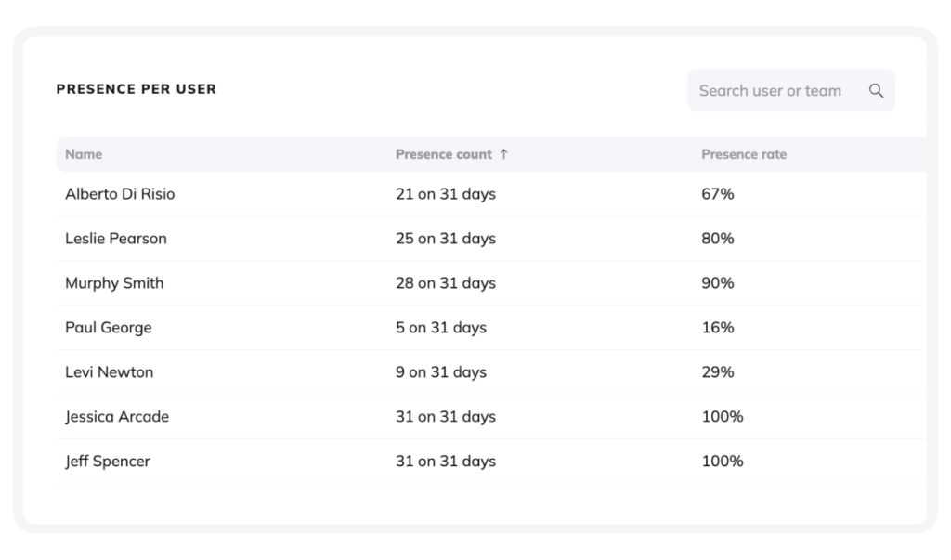The width and height of the screenshot is (951, 560).
Task: Click the magnifying glass search icon
Action: click(x=876, y=91)
